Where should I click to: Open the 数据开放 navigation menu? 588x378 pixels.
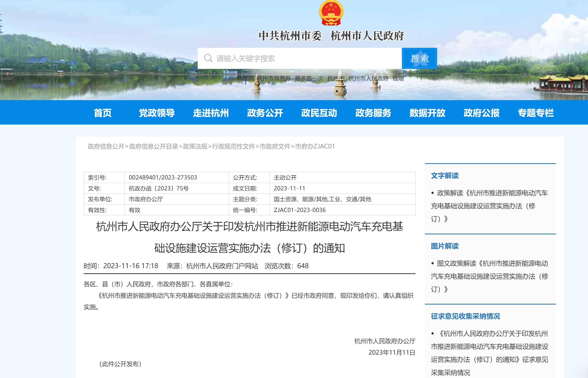[427, 113]
